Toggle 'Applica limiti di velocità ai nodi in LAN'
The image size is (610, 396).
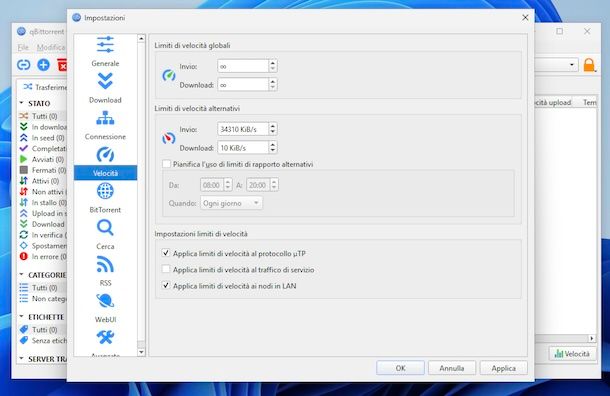coord(166,286)
